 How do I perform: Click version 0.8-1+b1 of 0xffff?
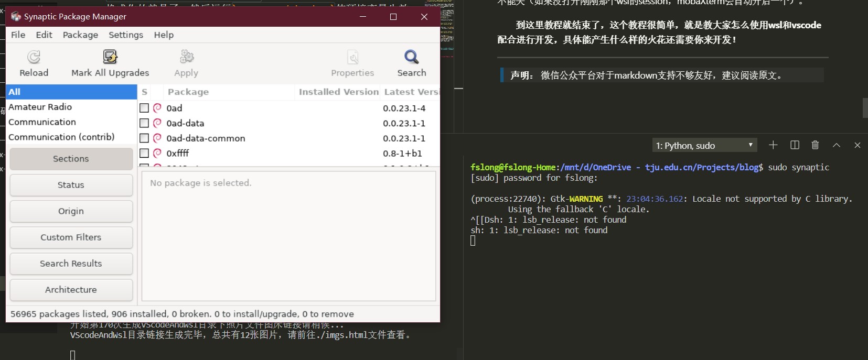(402, 154)
